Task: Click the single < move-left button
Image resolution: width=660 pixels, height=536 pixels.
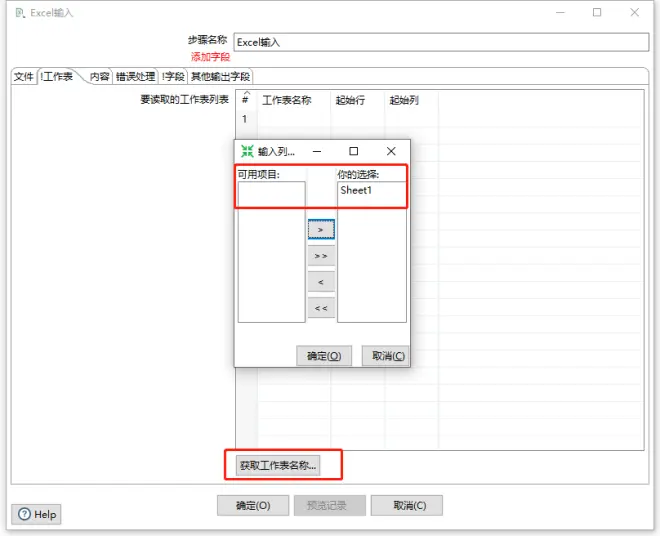Action: (321, 282)
